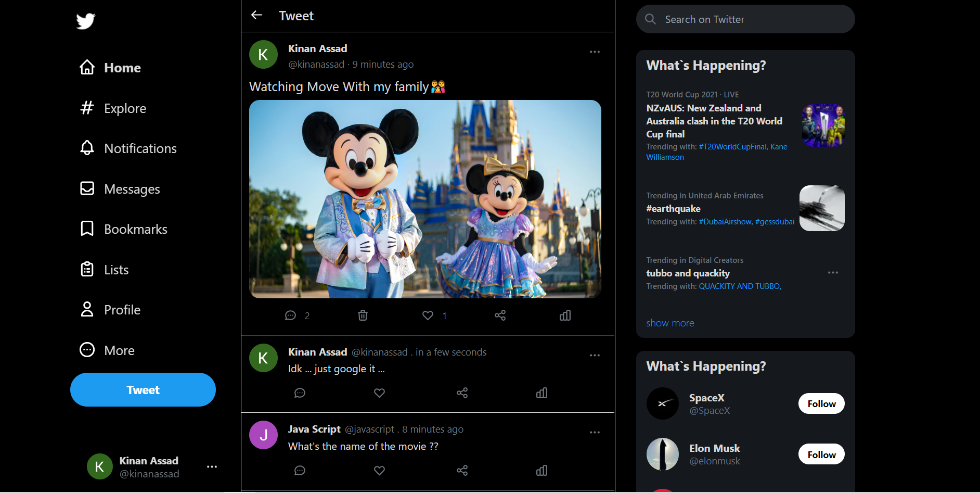The image size is (980, 493).
Task: Select the Explore hashtag icon
Action: [125, 108]
